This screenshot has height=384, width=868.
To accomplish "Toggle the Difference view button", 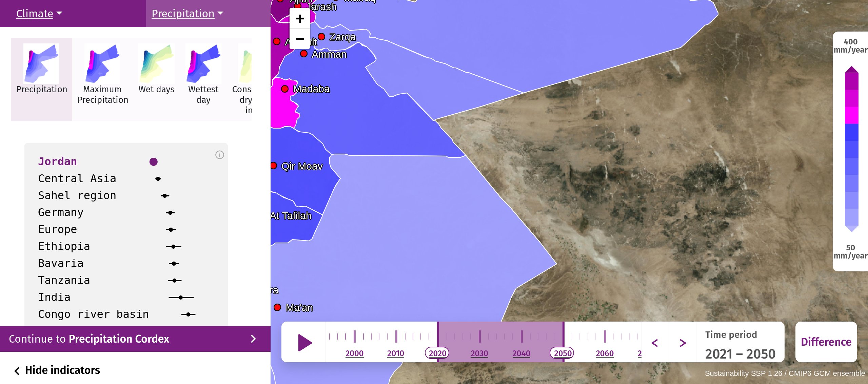I will pos(826,342).
